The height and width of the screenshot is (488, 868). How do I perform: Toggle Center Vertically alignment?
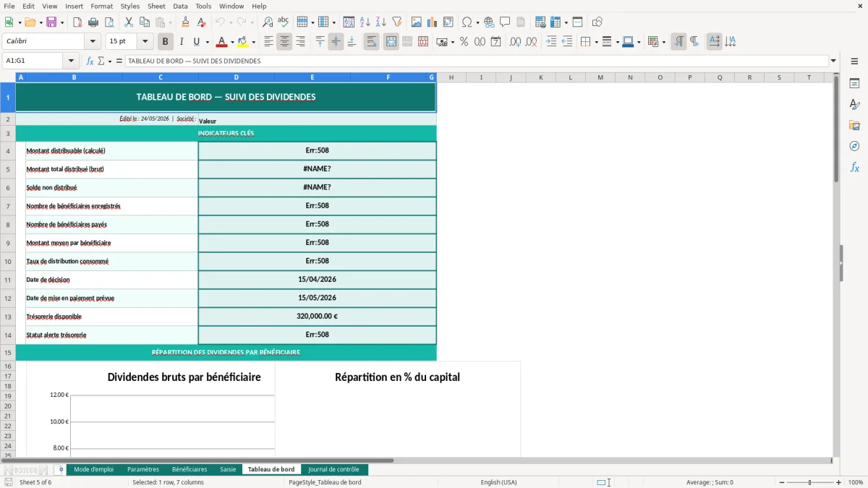[336, 42]
